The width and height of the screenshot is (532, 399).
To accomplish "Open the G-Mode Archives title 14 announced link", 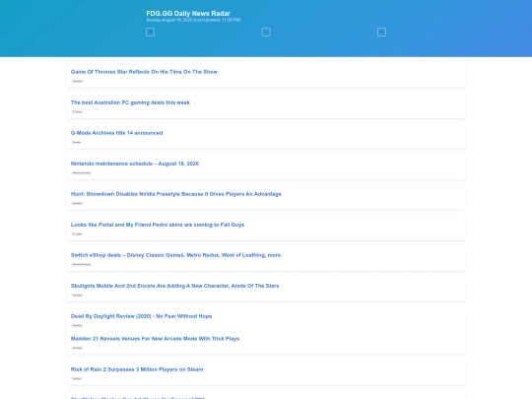I will 116,133.
